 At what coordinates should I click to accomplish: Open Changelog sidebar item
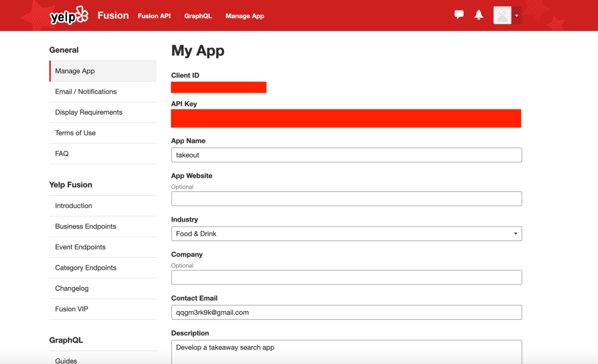click(103, 288)
